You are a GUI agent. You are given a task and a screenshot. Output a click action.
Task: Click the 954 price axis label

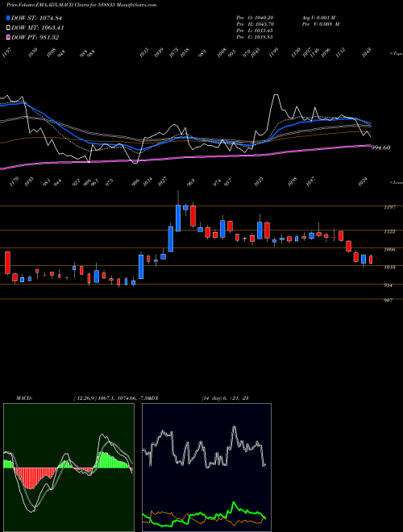389,285
